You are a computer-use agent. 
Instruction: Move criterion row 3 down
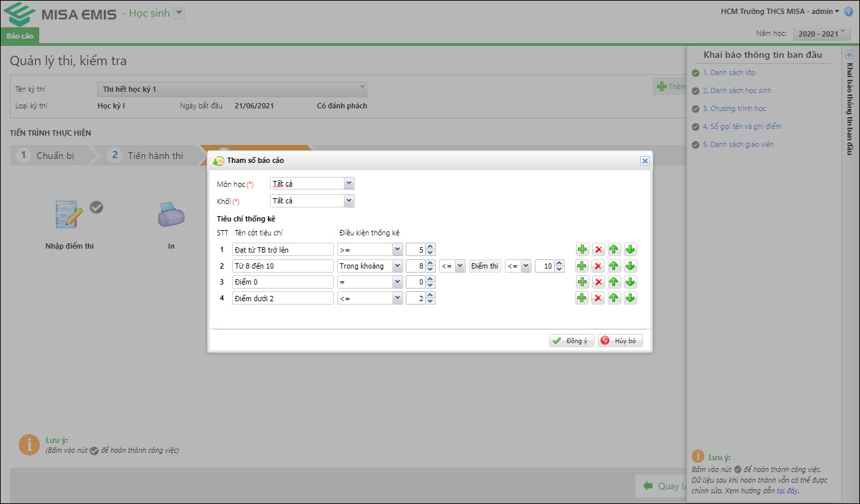pos(631,282)
